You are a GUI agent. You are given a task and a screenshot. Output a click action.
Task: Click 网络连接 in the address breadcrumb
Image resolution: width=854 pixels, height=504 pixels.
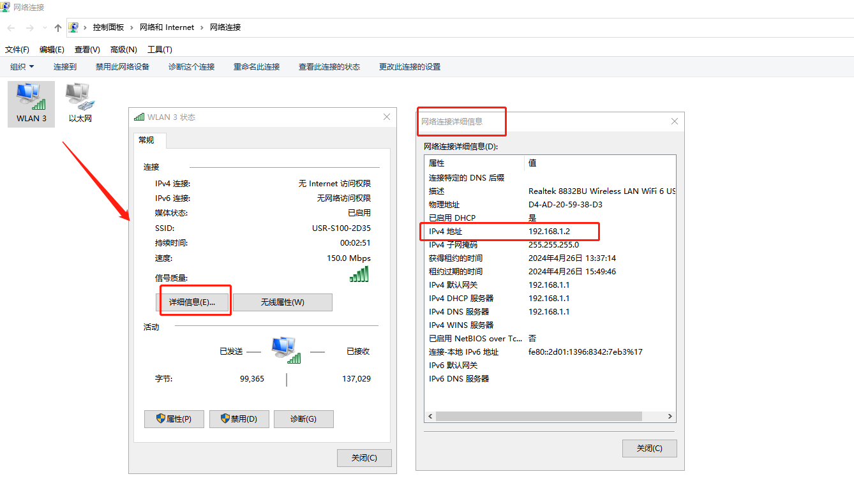(x=225, y=27)
